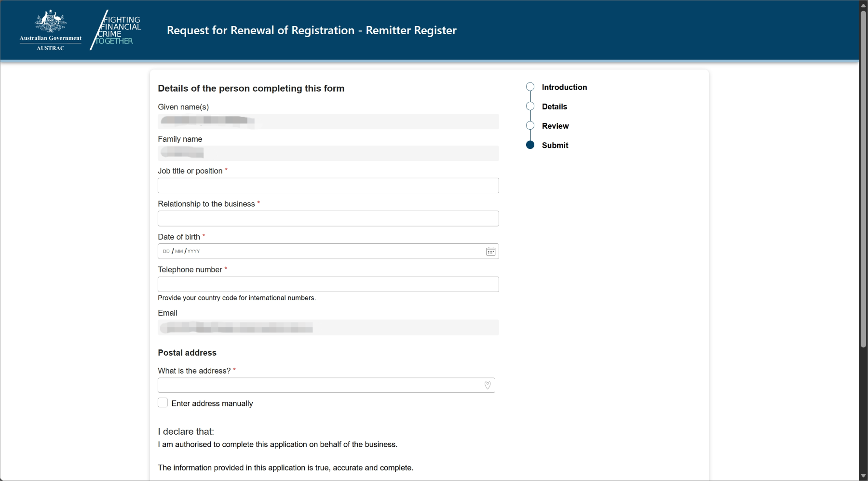Go to the Introduction step
This screenshot has width=868, height=481.
click(x=564, y=87)
